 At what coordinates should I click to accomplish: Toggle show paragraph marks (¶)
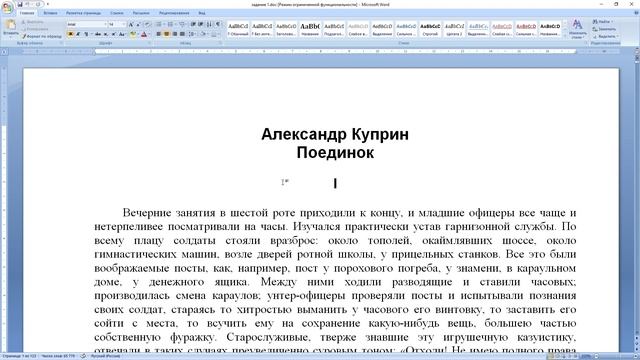click(218, 24)
